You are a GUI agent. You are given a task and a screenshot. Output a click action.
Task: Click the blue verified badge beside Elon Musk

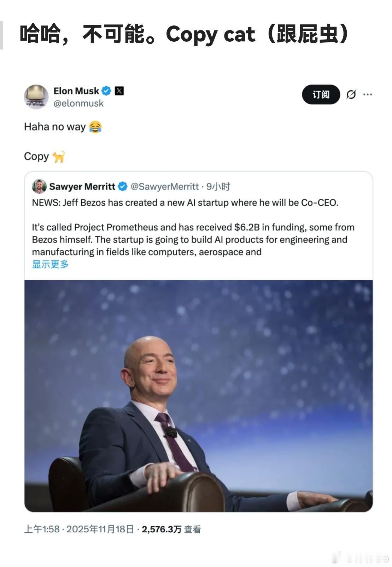point(106,91)
